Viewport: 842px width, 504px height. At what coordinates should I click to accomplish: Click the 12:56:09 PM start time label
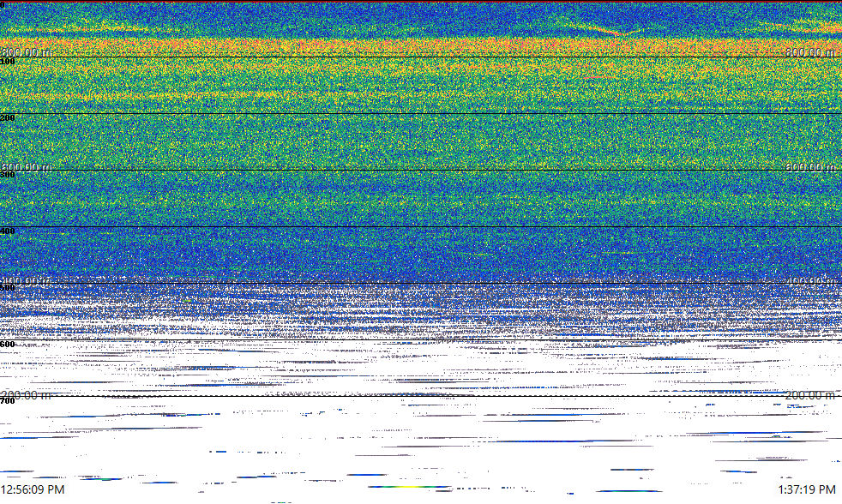[33, 489]
